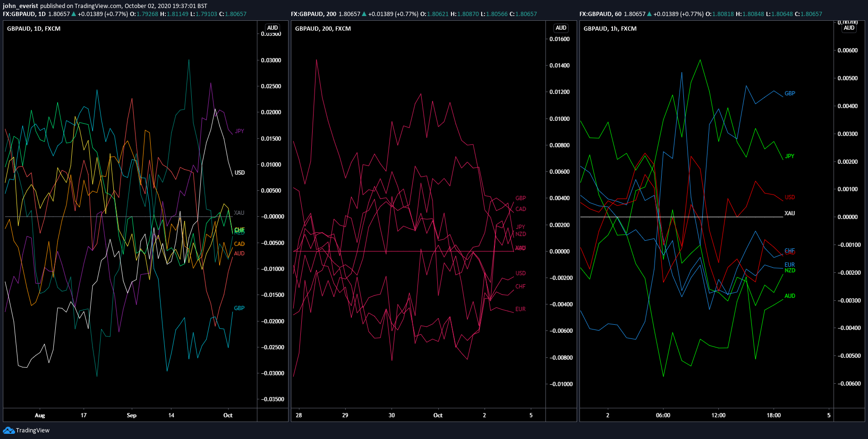Screen dimensions: 868x439
Task: Select the GBPAUD, 1D, FXCM chart title
Action: (34, 29)
